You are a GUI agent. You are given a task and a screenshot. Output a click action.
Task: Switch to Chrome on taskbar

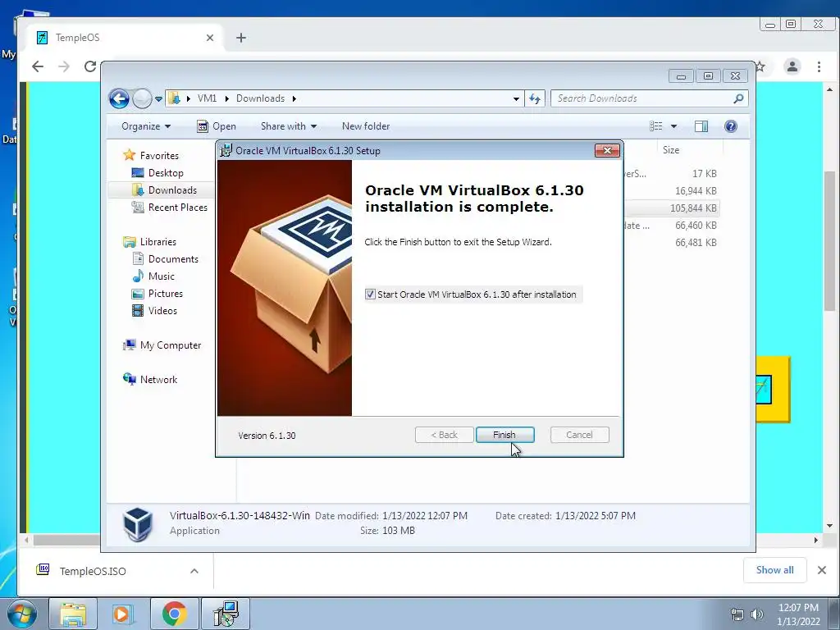click(x=174, y=614)
